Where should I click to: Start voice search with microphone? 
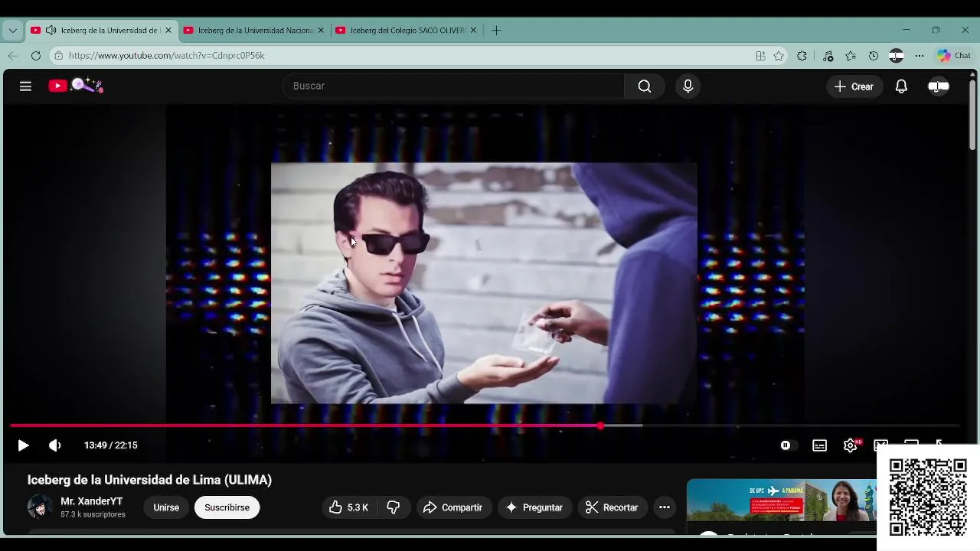point(688,86)
